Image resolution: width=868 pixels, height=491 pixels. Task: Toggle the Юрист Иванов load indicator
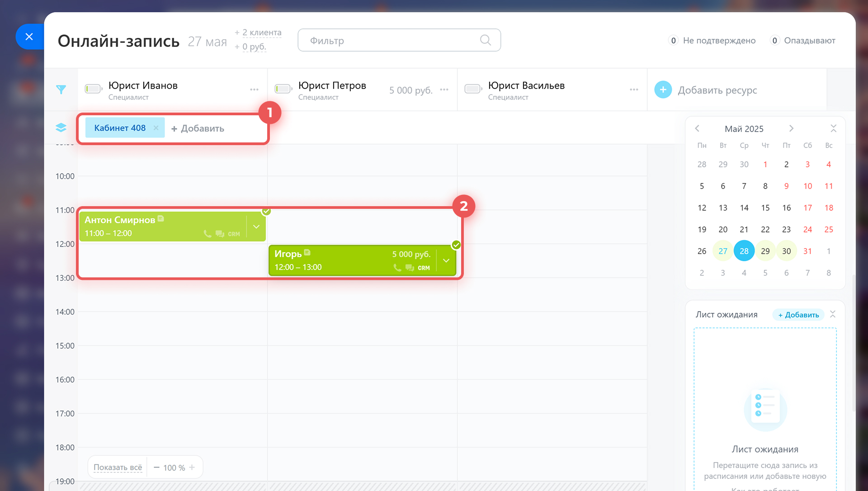point(94,89)
